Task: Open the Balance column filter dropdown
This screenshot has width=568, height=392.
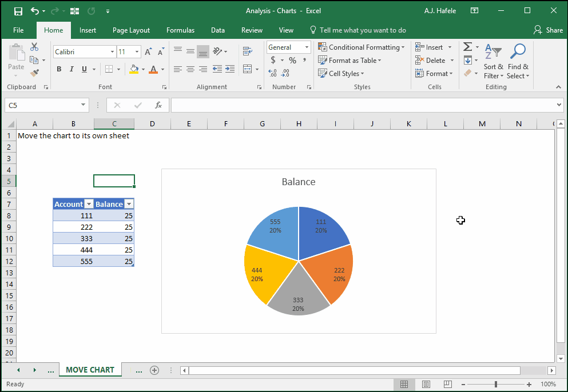Action: [x=129, y=204]
